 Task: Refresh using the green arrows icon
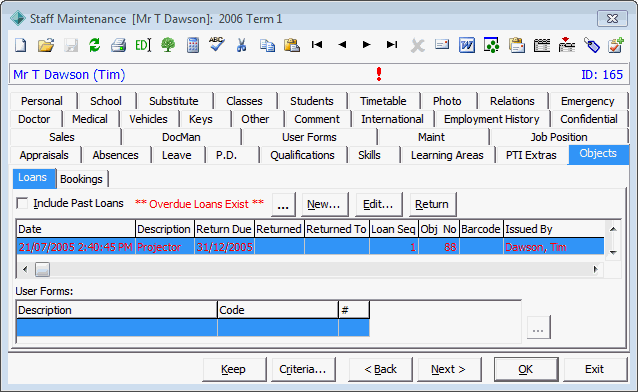click(x=94, y=45)
